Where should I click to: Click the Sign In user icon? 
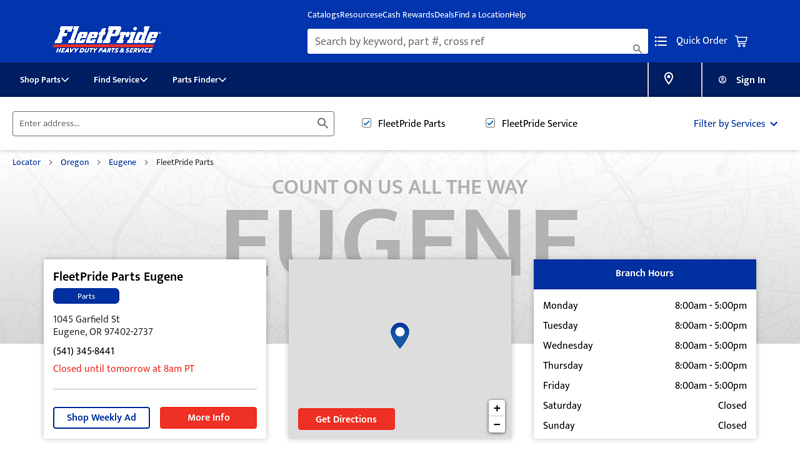[x=722, y=80]
